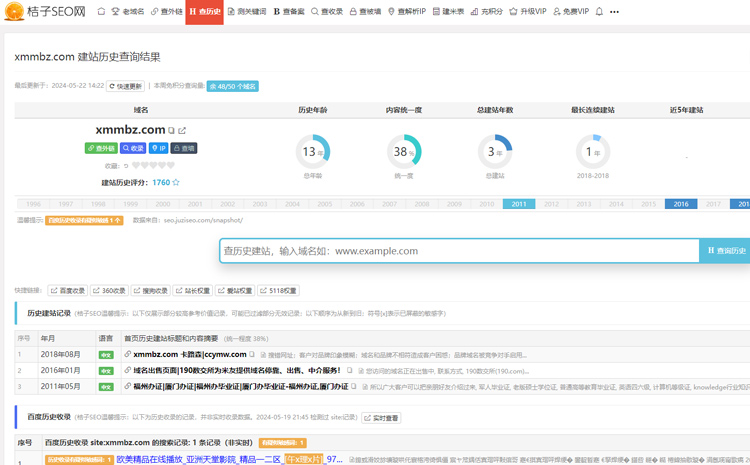Expand the three-dot more menu
The image size is (750, 465).
click(615, 12)
